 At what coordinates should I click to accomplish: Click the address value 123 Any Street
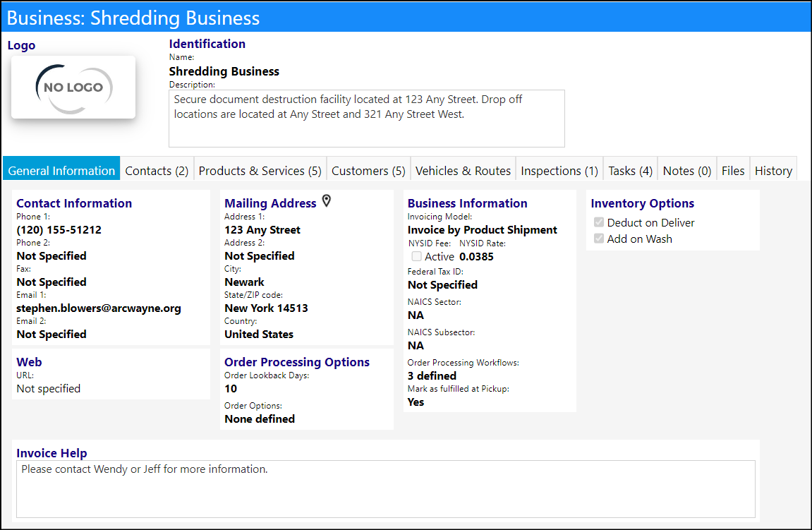click(x=262, y=230)
